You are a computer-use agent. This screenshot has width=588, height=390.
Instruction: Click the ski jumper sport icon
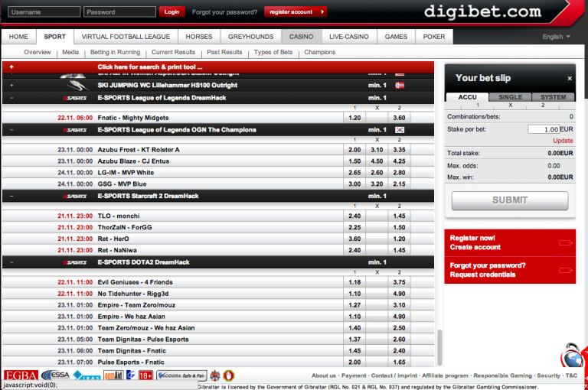pyautogui.click(x=77, y=86)
